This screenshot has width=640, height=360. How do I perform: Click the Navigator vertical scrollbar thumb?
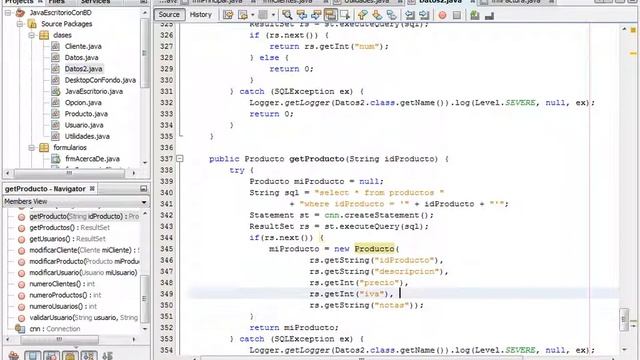click(144, 299)
